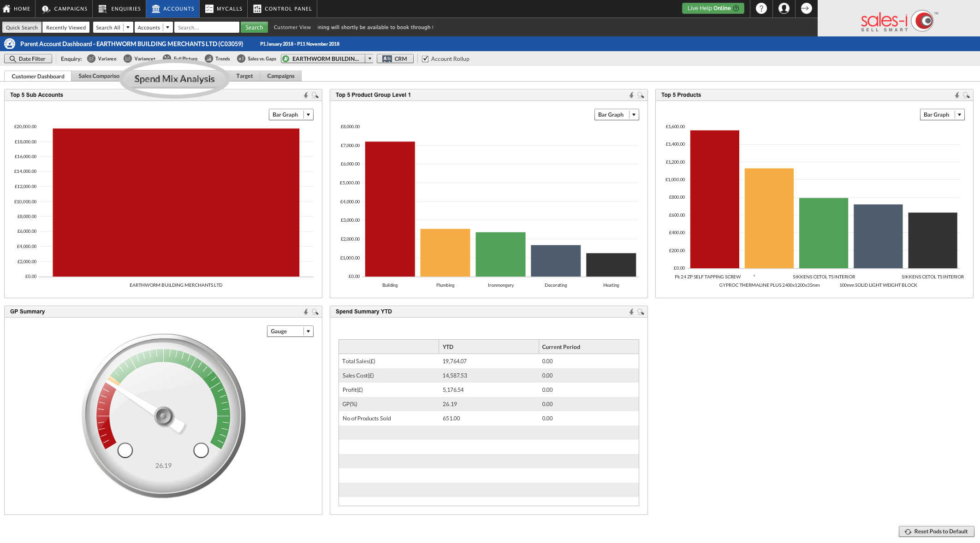Screen dimensions: 980x543
Task: Open the Variance enquiry icon
Action: tap(91, 59)
